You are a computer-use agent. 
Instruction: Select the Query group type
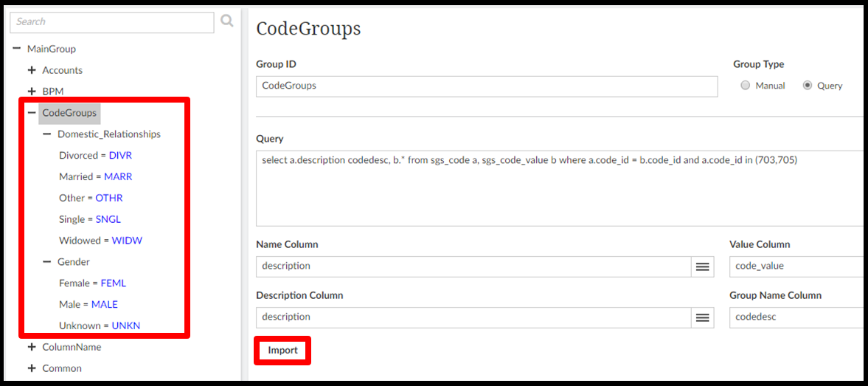[808, 86]
